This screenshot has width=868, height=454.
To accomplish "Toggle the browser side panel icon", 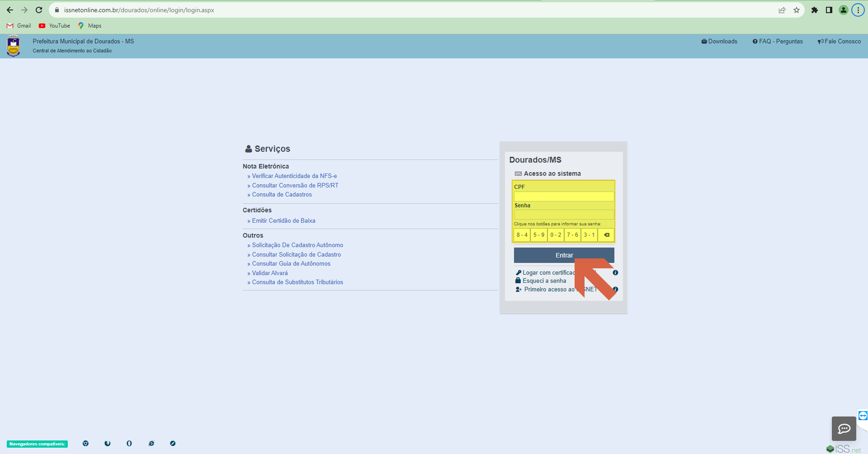I will tap(829, 10).
